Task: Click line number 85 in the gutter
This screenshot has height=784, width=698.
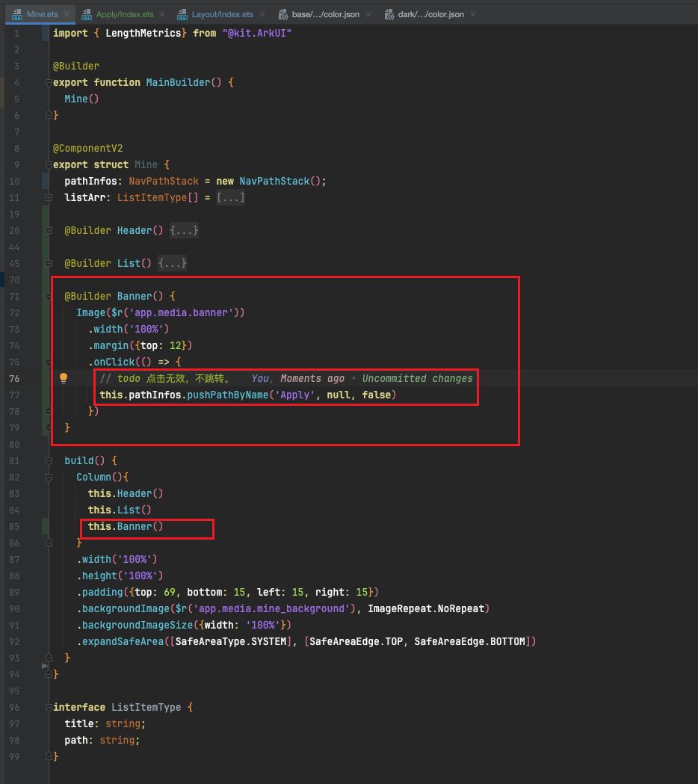Action: 14,526
